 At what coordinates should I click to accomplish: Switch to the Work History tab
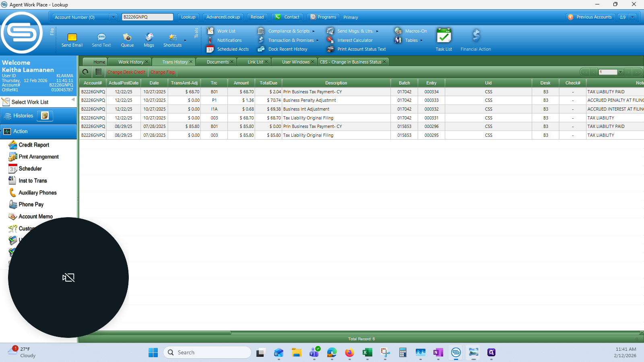coord(131,62)
